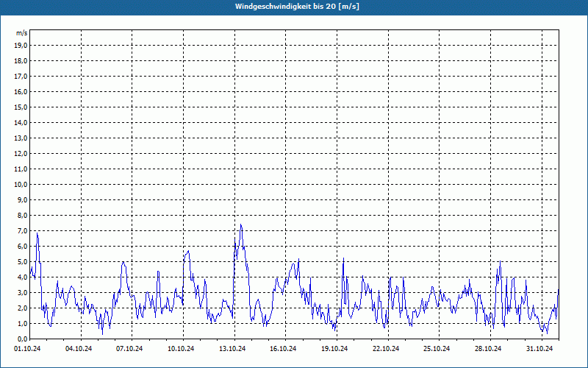The image size is (588, 368).
Task: Click the 0,0 y-axis label
Action: [23, 339]
